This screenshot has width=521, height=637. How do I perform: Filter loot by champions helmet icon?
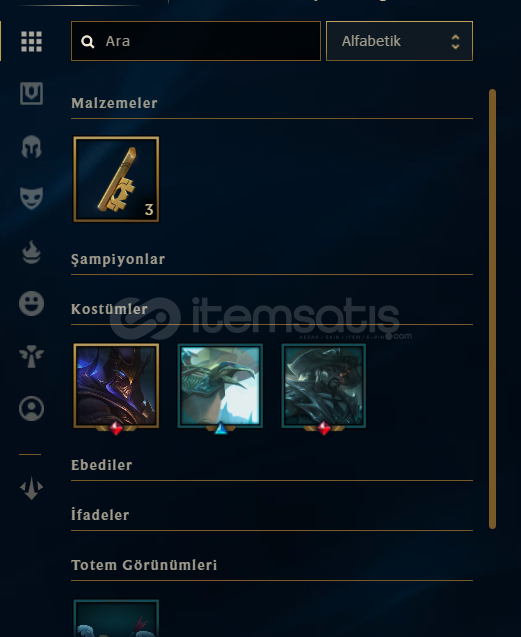[31, 146]
